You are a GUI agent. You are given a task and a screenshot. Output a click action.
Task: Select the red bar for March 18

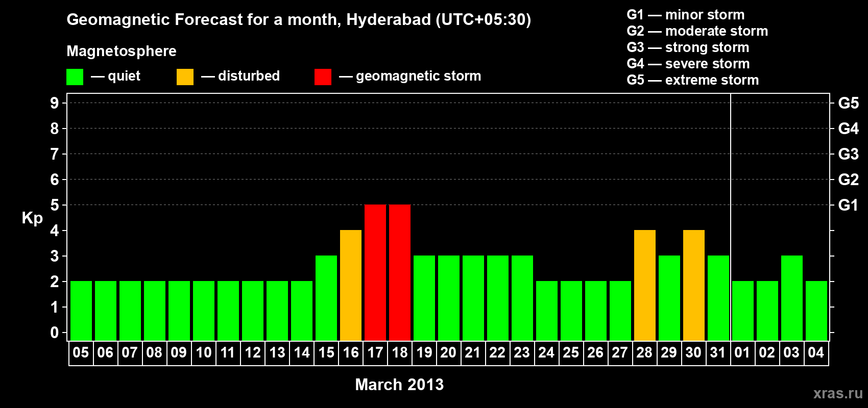400,272
